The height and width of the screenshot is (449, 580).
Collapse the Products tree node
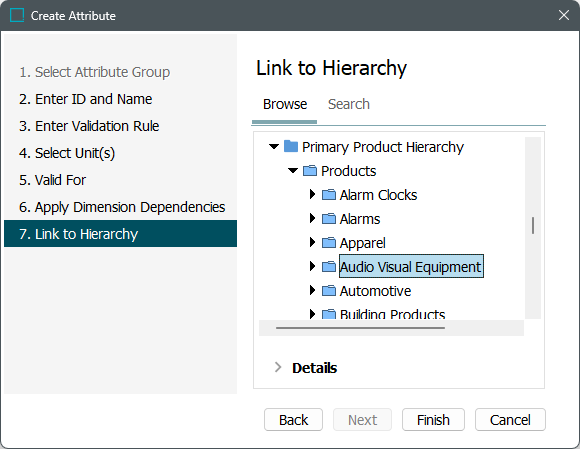tap(293, 171)
